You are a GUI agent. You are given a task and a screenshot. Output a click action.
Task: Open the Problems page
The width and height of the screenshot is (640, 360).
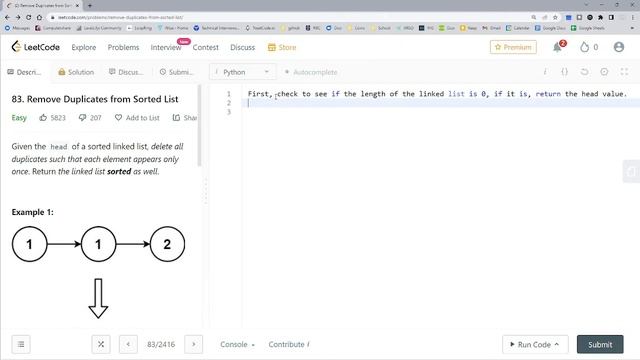click(123, 47)
